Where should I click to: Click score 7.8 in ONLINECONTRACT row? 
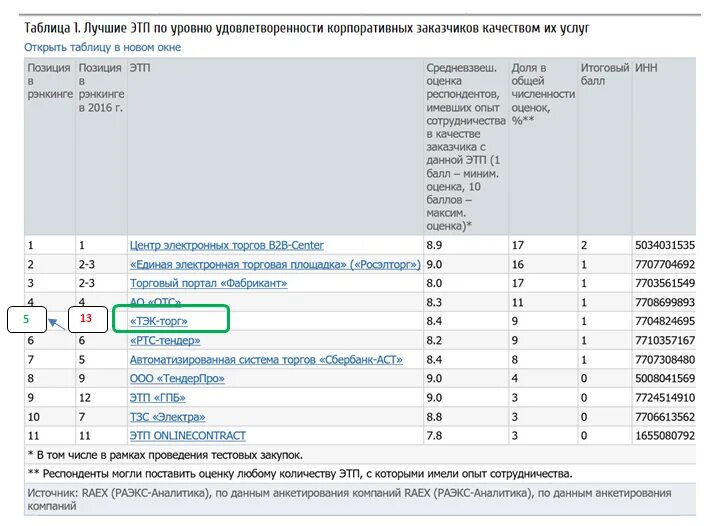click(434, 436)
